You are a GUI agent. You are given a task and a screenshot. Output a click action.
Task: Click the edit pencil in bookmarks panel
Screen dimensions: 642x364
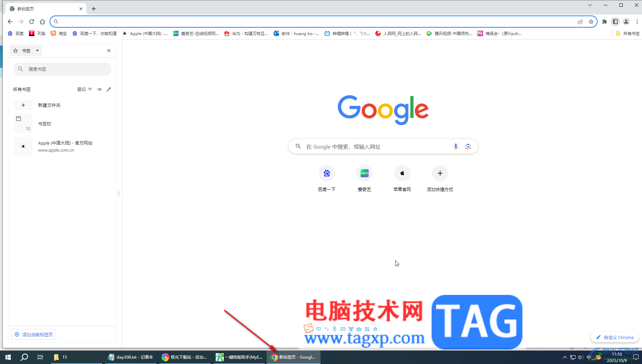coord(109,89)
